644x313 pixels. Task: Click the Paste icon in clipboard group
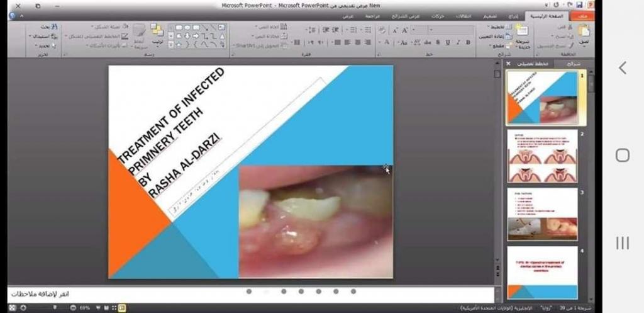pos(584,33)
